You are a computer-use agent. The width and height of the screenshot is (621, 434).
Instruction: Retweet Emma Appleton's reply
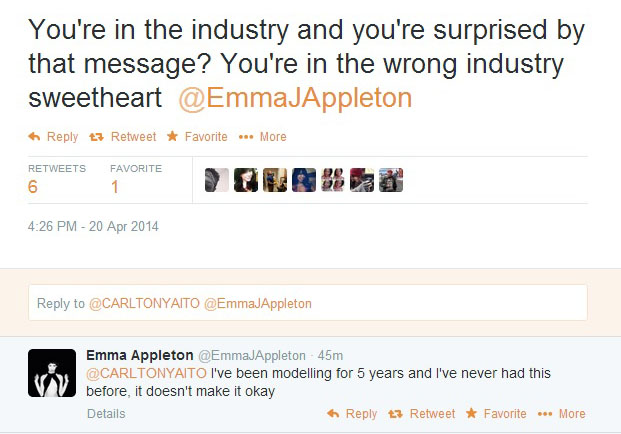pyautogui.click(x=421, y=414)
